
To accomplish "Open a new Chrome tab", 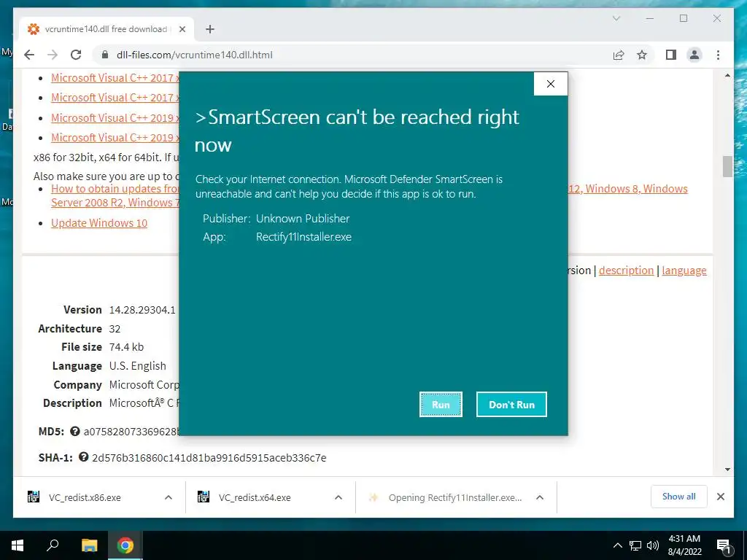I will click(209, 29).
